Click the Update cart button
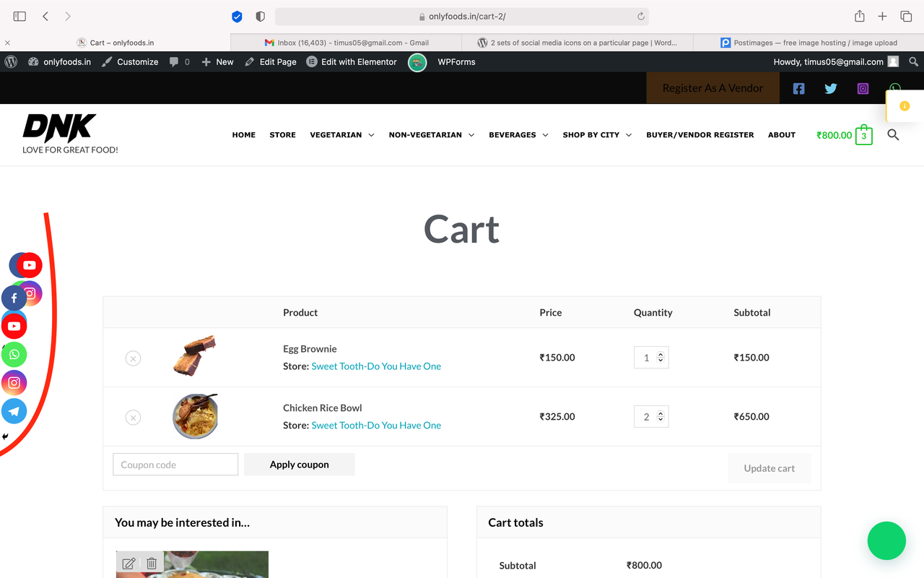Screen dimensions: 924x578 coord(770,468)
